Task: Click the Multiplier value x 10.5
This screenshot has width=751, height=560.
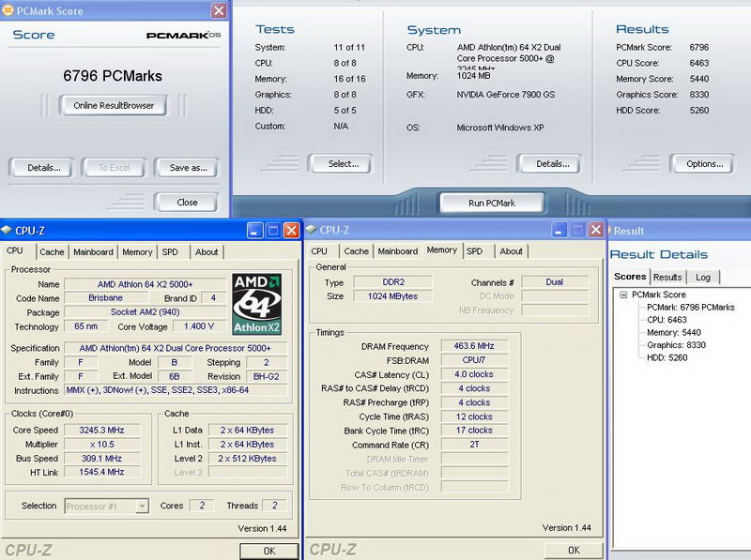Action: pos(102,445)
